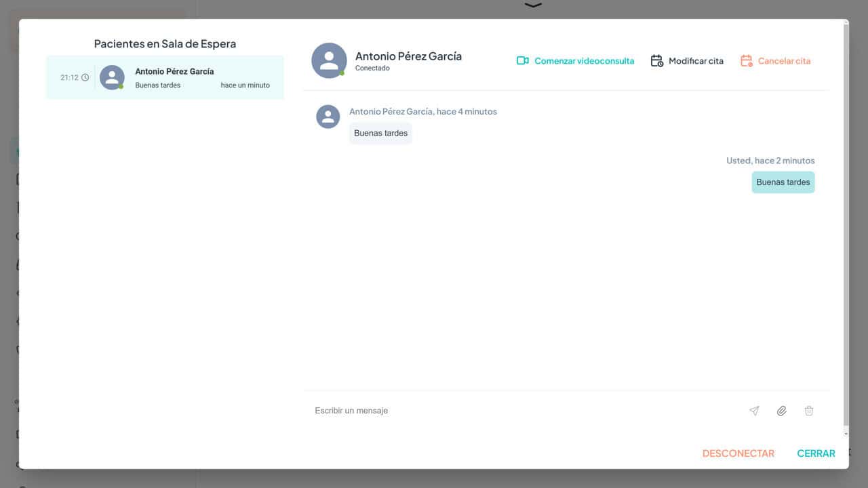The image size is (868, 488).
Task: Click the avatar beside the received message
Action: coord(328,117)
